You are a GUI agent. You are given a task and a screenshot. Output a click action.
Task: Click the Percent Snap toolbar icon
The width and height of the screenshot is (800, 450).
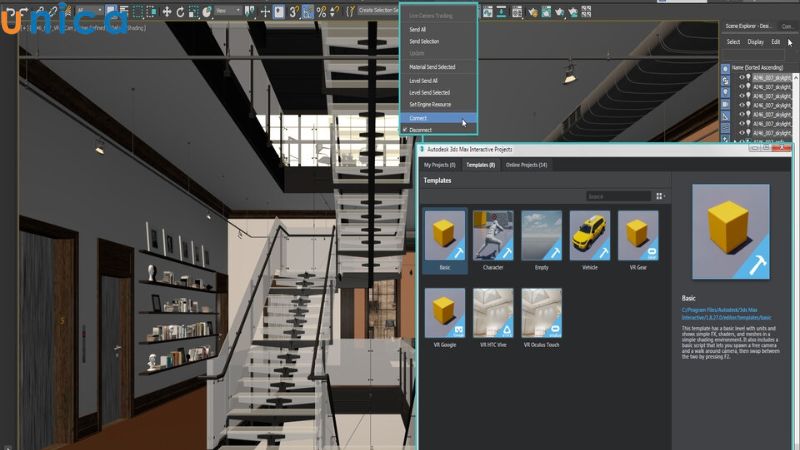coord(322,12)
